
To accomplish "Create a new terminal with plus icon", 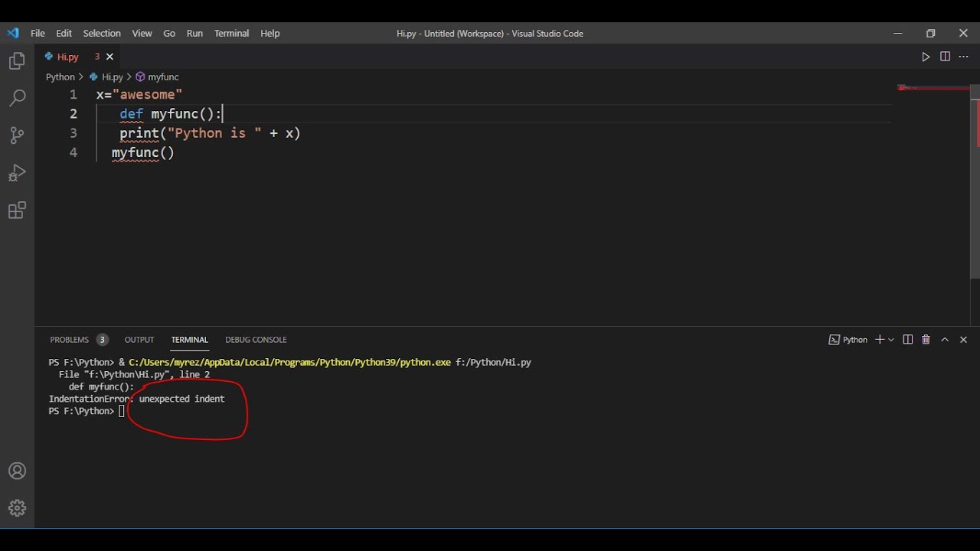I will pyautogui.click(x=880, y=340).
